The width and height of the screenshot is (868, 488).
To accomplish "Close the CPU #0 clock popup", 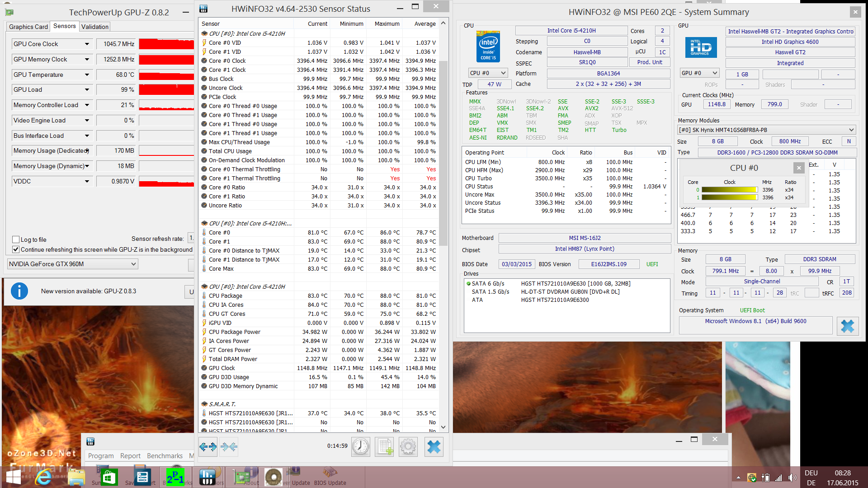I will 799,168.
